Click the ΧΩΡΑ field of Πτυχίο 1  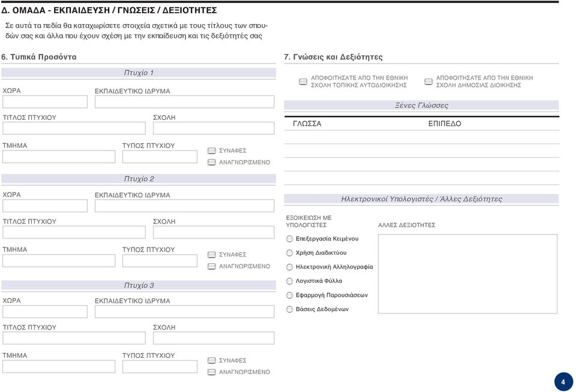[x=45, y=102]
